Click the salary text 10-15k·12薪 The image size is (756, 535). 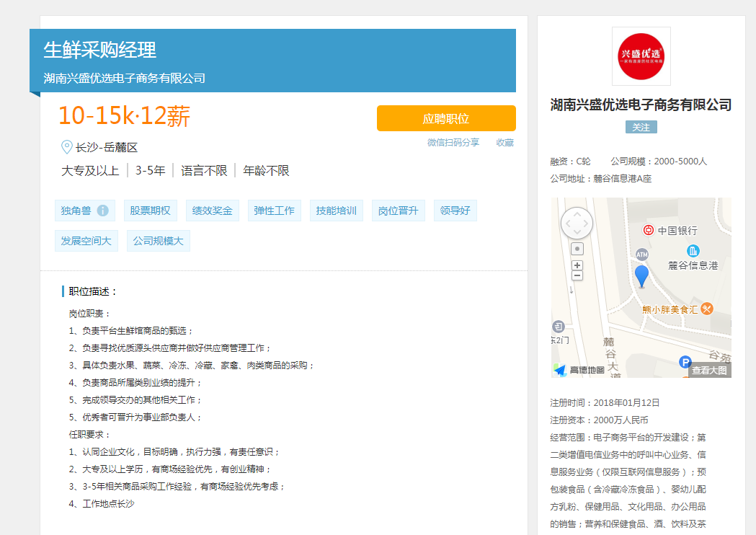click(125, 116)
